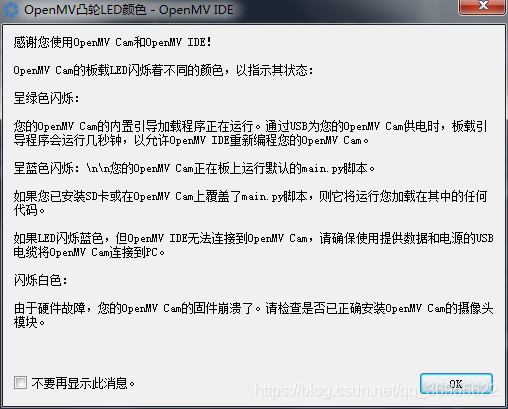
Task: Click the 不要再显示此消息 label text
Action: [x=83, y=383]
